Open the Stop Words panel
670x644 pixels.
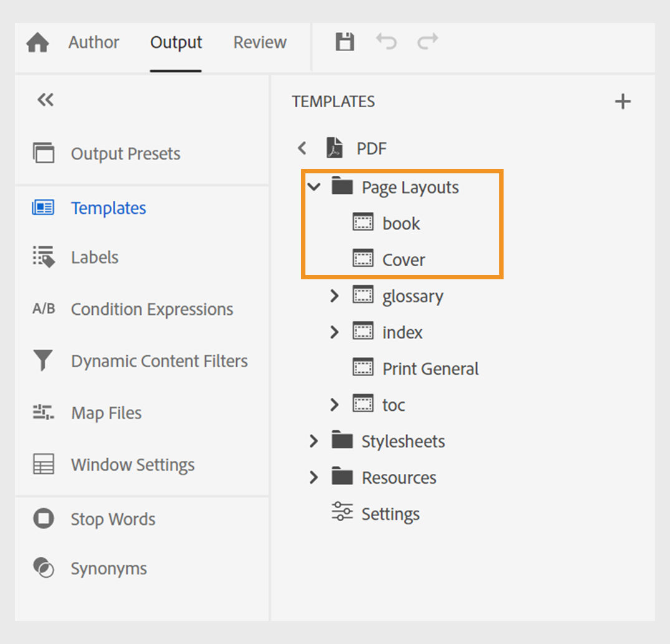pos(113,519)
